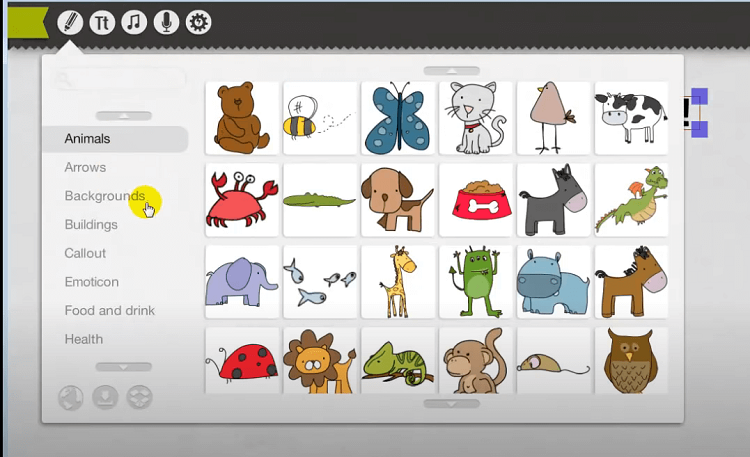
Task: Select the Health category
Action: [84, 339]
